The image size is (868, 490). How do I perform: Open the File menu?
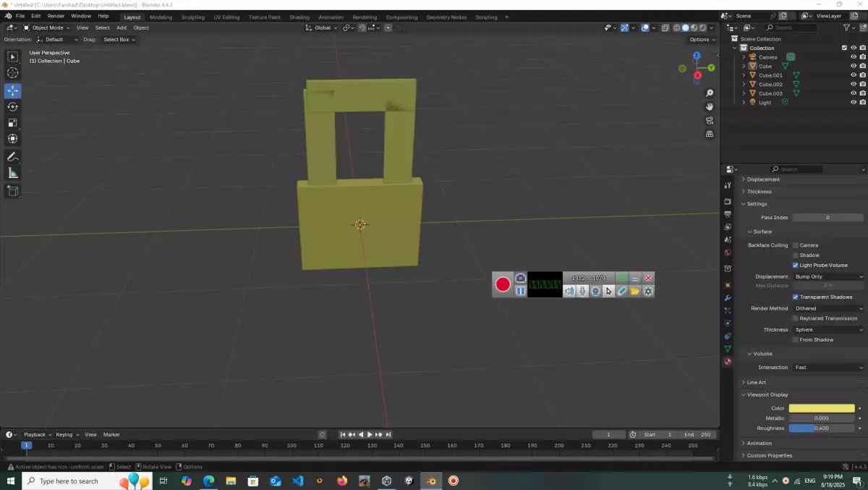[20, 16]
